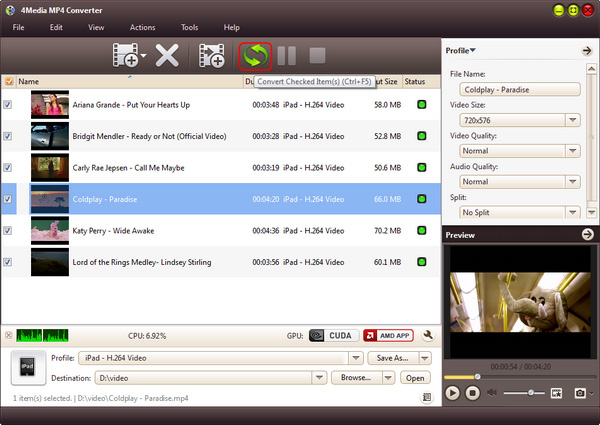Screen dimensions: 600x425
Task: Sort by the Name column header
Action: [x=130, y=81]
